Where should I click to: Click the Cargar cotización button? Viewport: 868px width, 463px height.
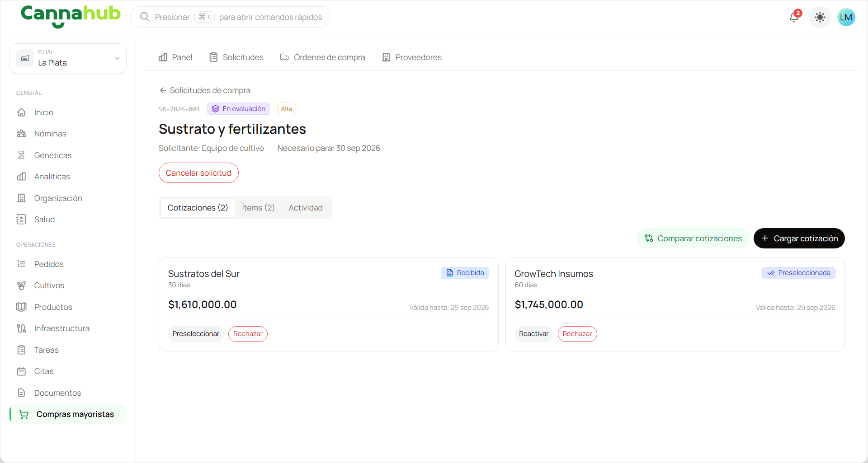click(x=799, y=239)
